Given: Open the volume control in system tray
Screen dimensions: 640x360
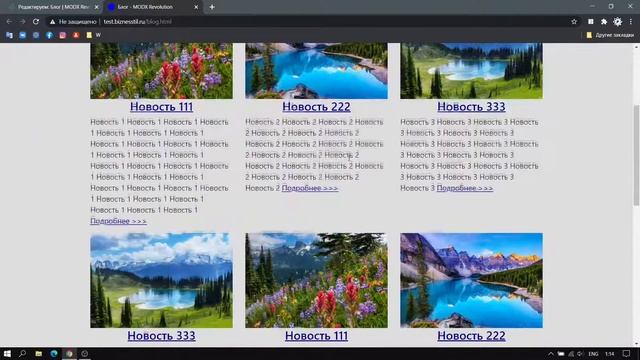Looking at the screenshot, I should coord(580,354).
